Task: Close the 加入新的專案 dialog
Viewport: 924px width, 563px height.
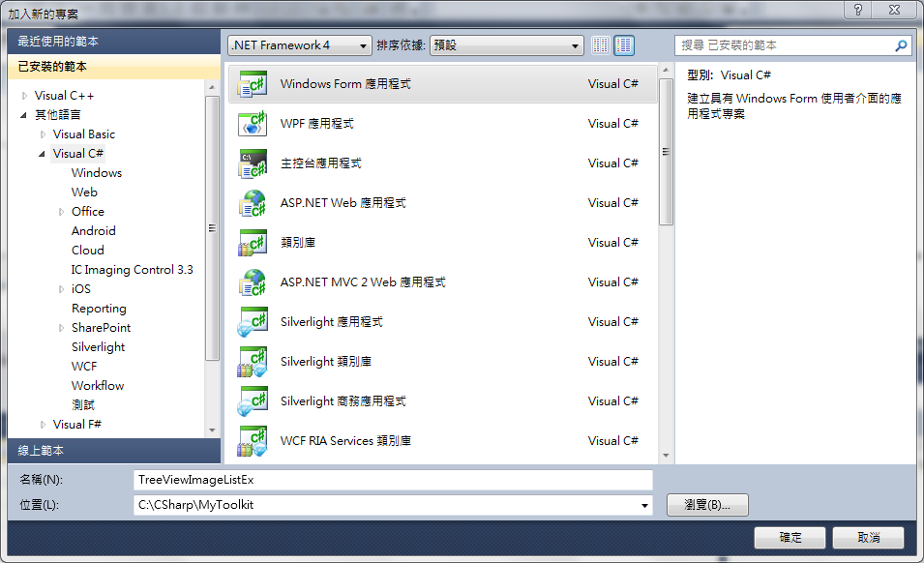Action: 895,10
